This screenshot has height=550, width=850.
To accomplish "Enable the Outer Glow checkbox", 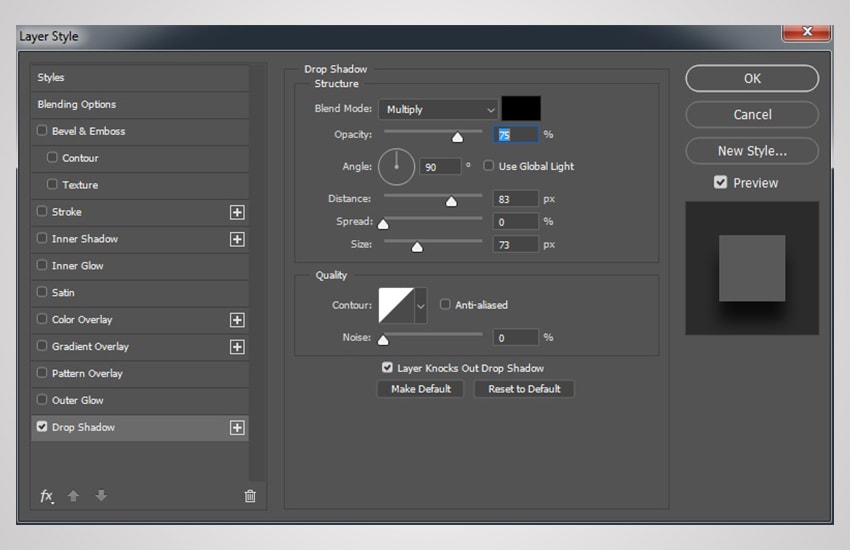I will 42,399.
